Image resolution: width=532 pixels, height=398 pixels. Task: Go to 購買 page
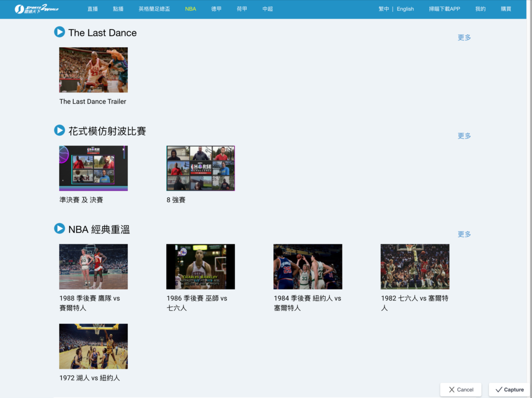[x=506, y=9]
